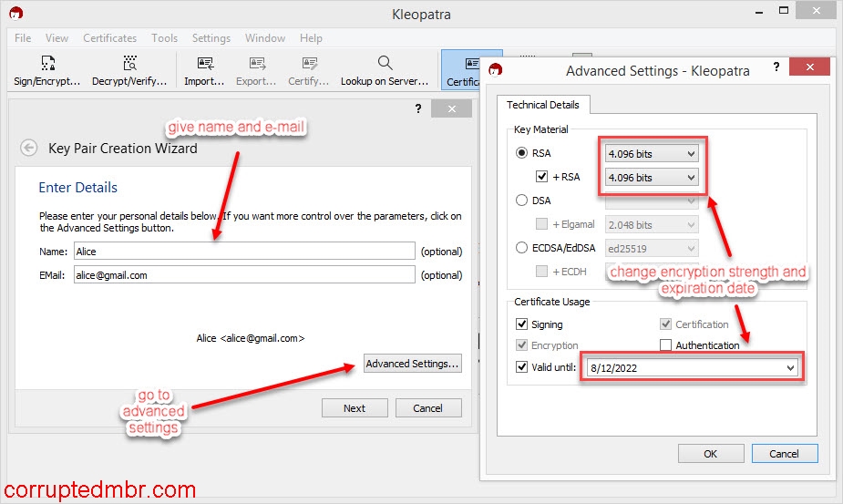Select the ECDSA/EdDSA radio button

pyautogui.click(x=521, y=247)
